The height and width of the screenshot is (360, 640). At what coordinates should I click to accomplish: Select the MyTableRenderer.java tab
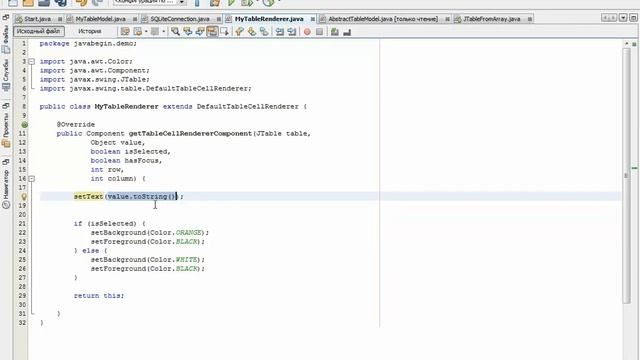coord(269,19)
